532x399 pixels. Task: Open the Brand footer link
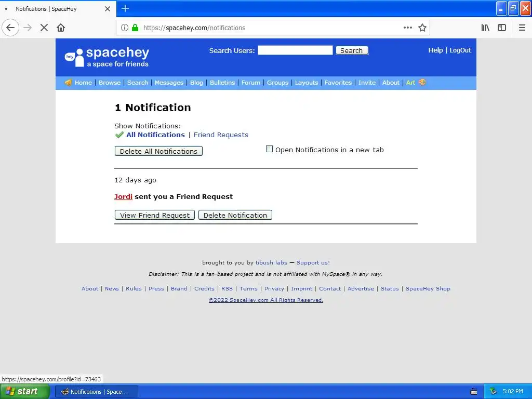(x=179, y=289)
